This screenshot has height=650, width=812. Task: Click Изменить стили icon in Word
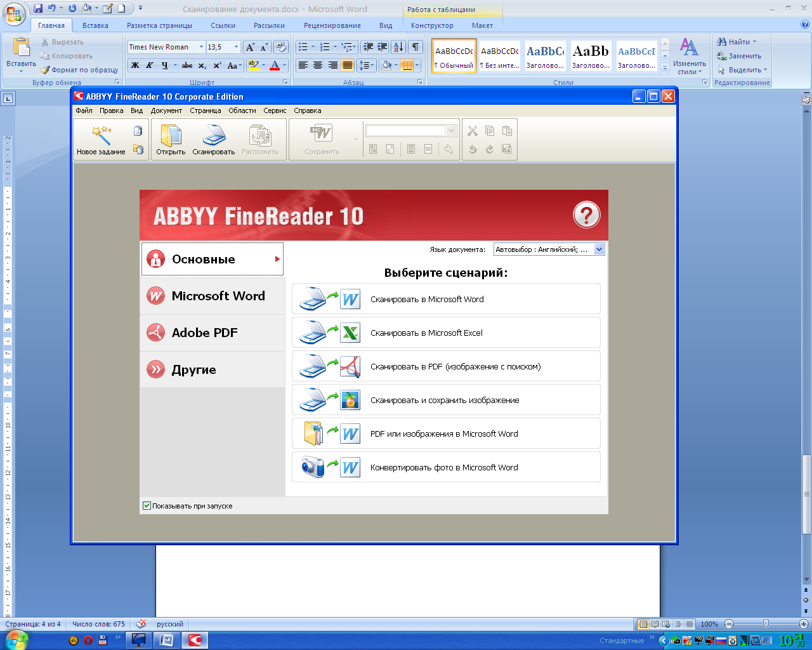[x=689, y=48]
